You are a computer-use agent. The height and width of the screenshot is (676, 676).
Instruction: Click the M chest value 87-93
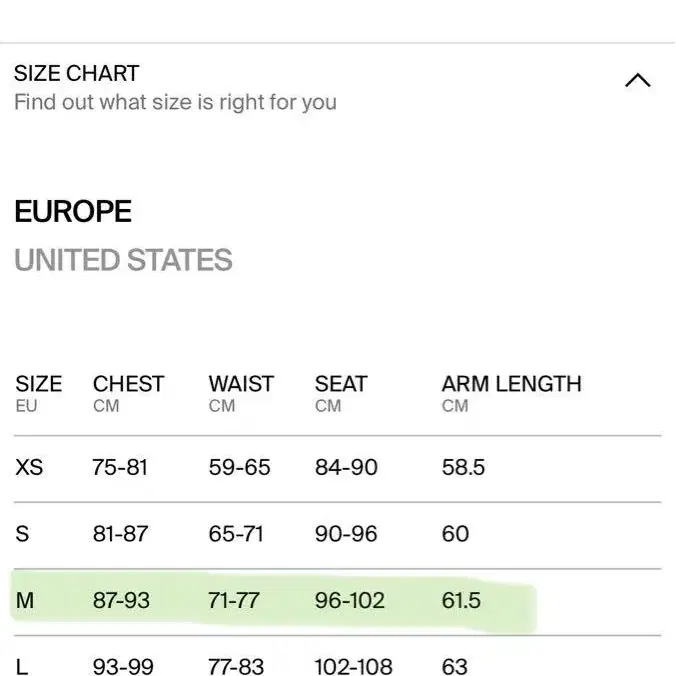[x=121, y=601]
